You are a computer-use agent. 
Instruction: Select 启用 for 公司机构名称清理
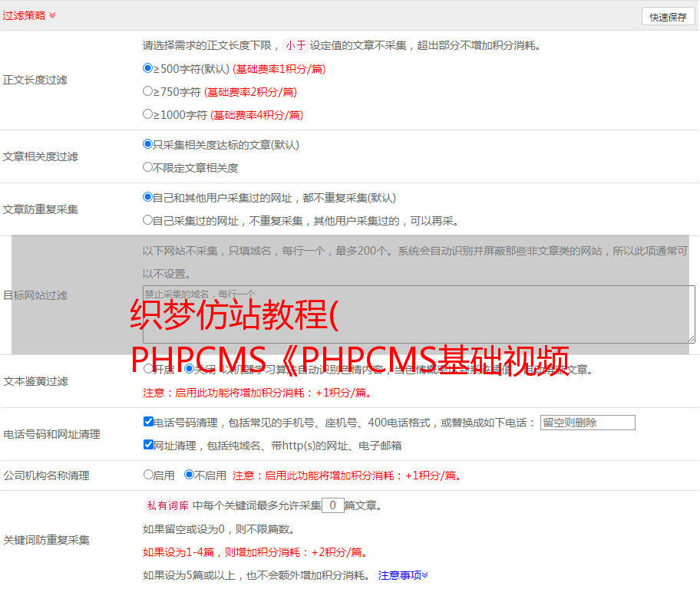pos(148,474)
